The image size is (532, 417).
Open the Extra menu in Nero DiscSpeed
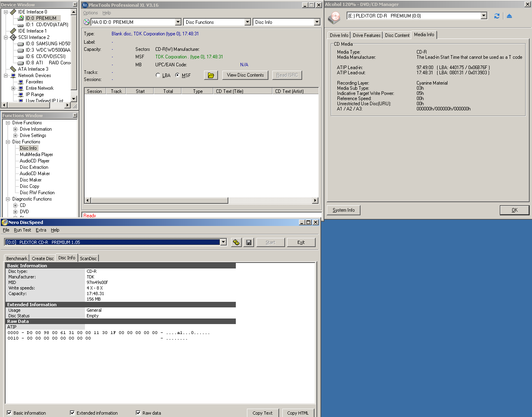41,230
